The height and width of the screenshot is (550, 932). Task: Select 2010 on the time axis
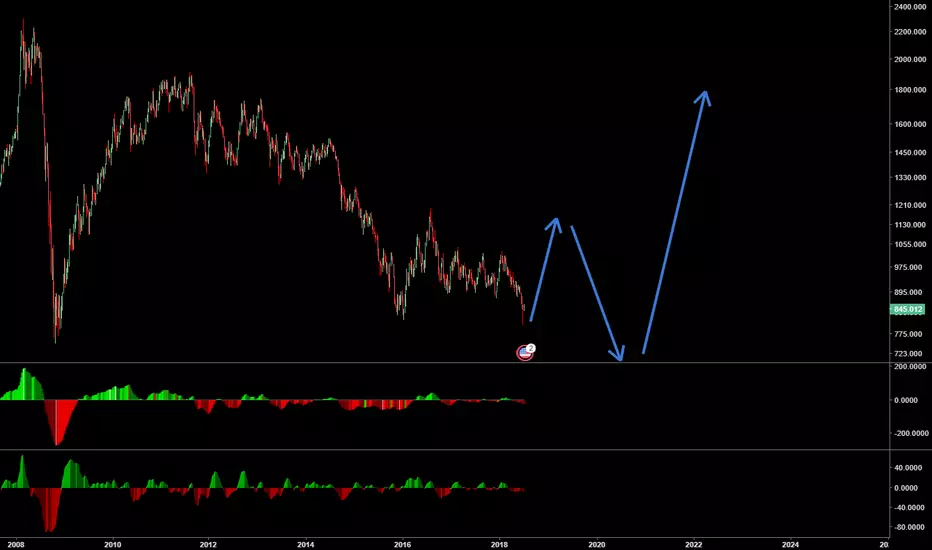coord(112,545)
